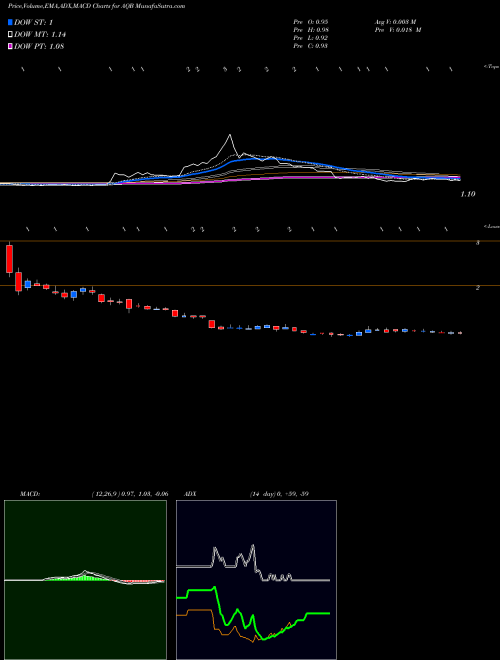The width and height of the screenshot is (500, 660).
Task: Click the '2' price axis label
Action: point(478,287)
